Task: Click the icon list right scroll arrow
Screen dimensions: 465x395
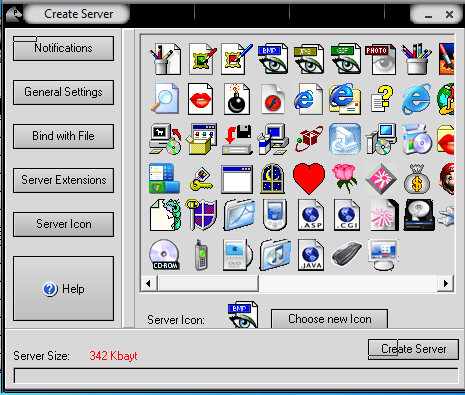Action: point(446,284)
